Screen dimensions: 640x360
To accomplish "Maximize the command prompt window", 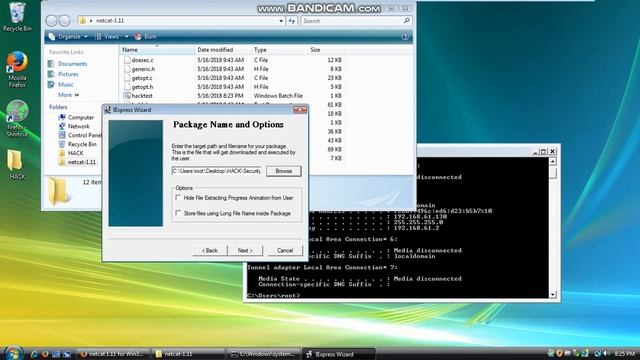I will (x=543, y=151).
